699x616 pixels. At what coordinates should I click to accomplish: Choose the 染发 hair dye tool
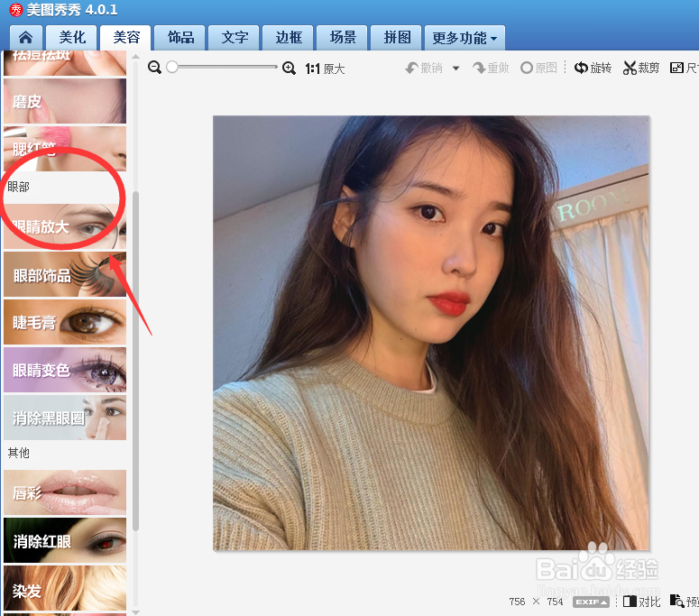(65, 588)
